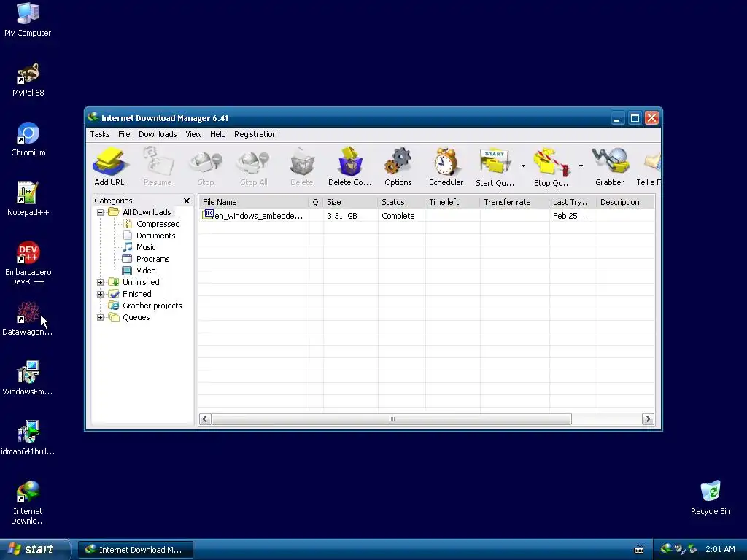Screen dimensions: 747x560
Task: Close the Categories panel
Action: click(187, 201)
